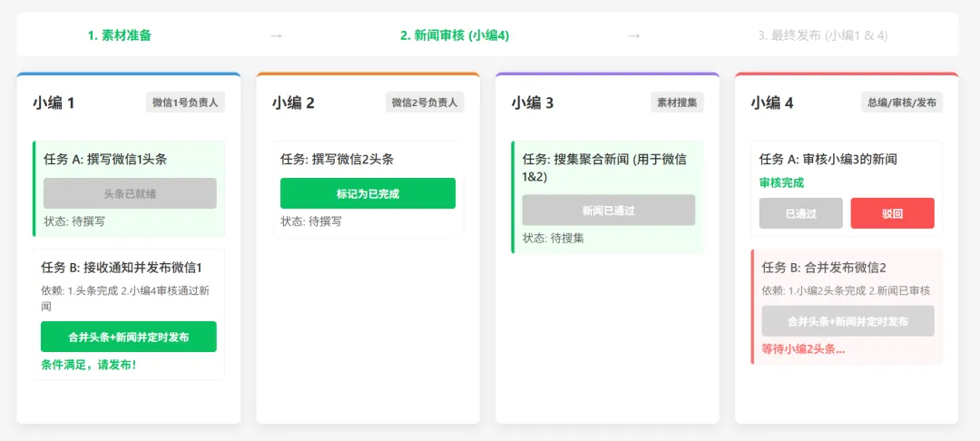Click 小编 4's gray 合并头条+新闻并定时发布 button
The width and height of the screenshot is (980, 441).
[848, 321]
